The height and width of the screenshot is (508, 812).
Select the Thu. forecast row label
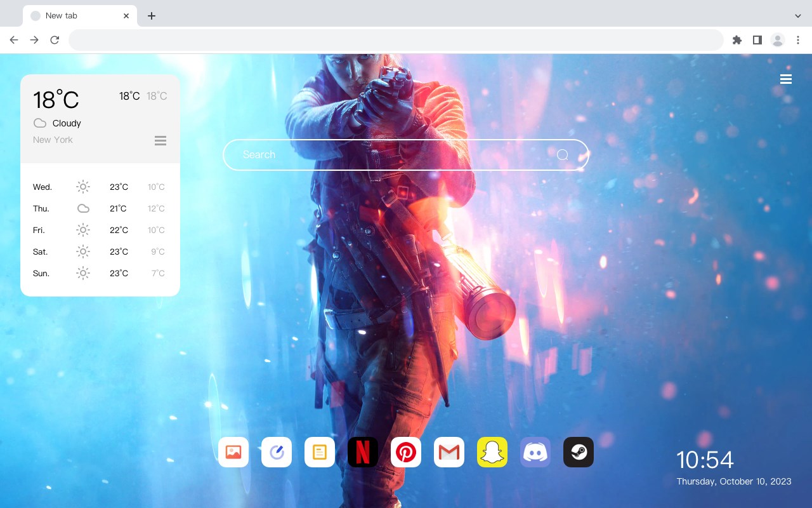coord(41,209)
